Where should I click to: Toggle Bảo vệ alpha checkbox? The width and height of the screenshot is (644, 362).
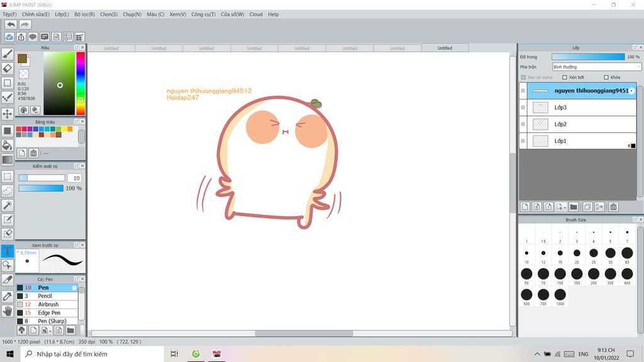click(x=523, y=77)
